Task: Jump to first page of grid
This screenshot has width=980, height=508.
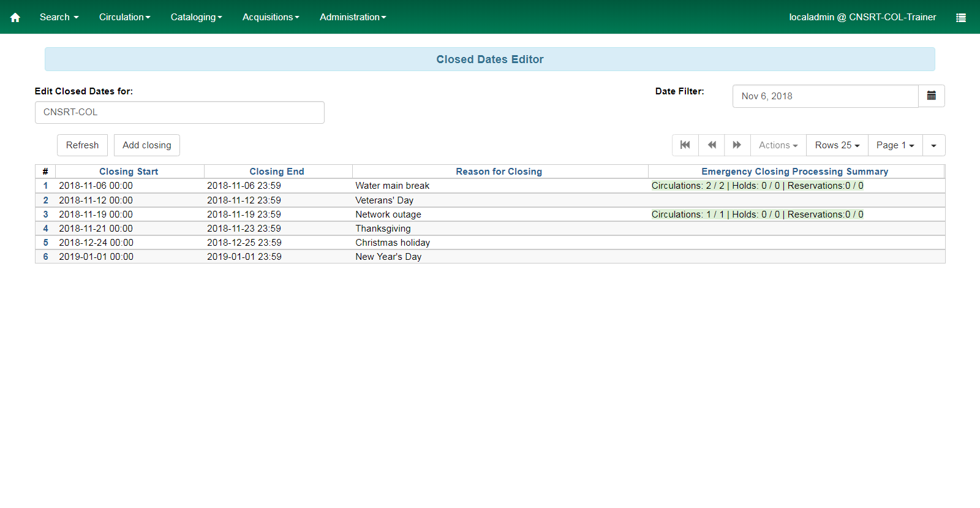Action: 685,145
